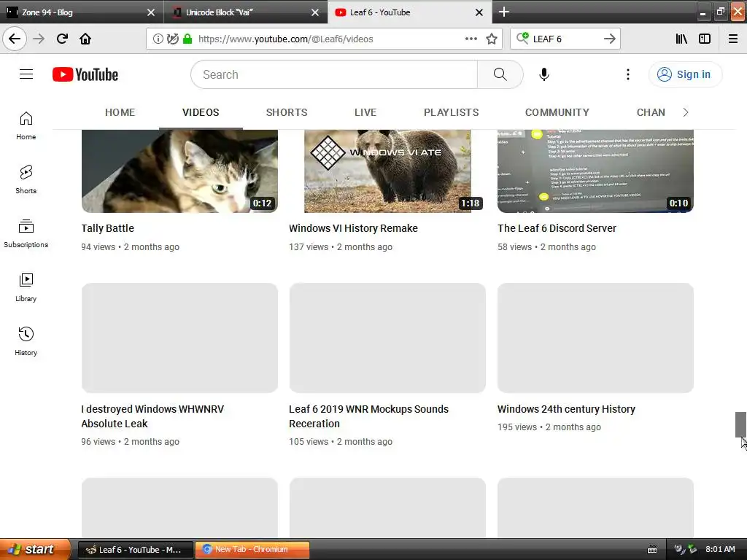Open Windows VI History Remake video title
The width and height of the screenshot is (747, 560).
point(353,228)
